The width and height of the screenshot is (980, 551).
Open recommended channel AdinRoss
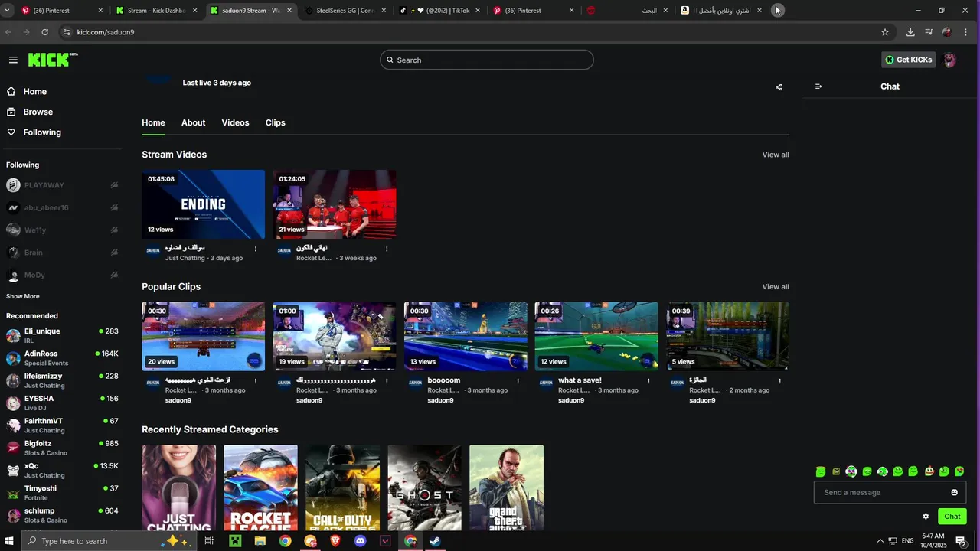(61, 358)
